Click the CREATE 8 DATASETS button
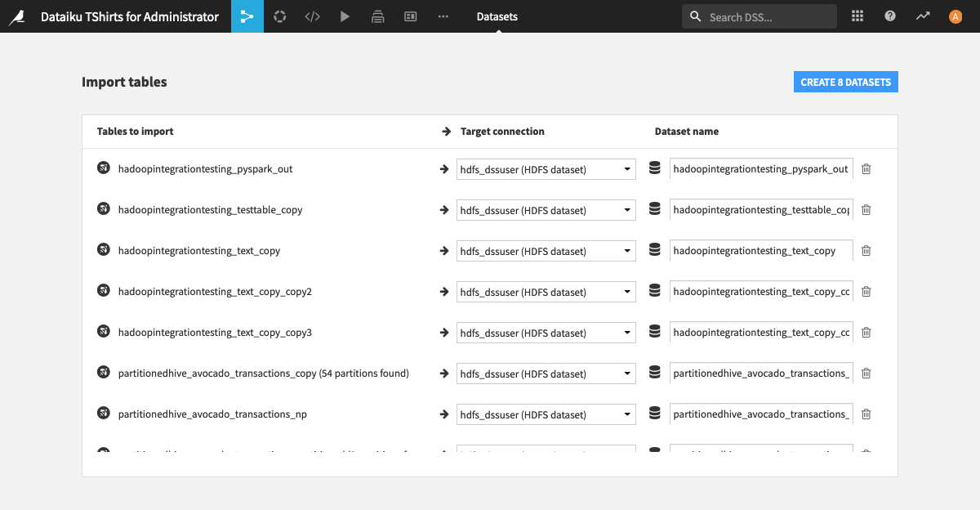 [845, 82]
